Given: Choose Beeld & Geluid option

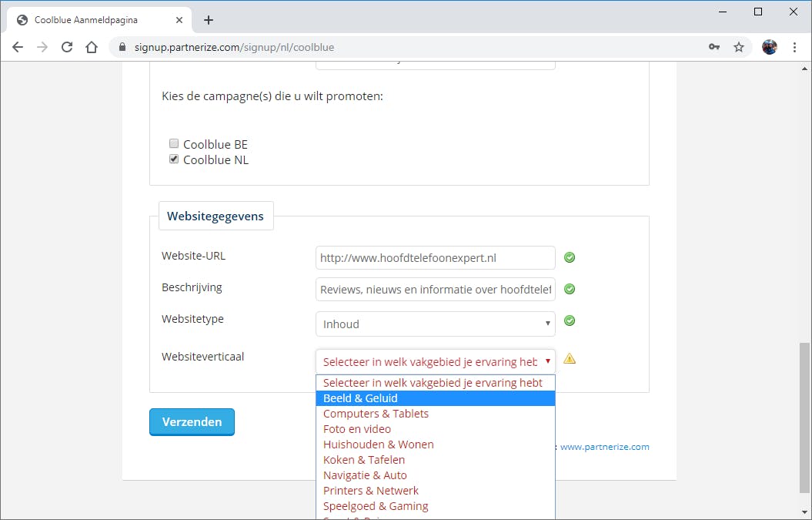Looking at the screenshot, I should 436,398.
